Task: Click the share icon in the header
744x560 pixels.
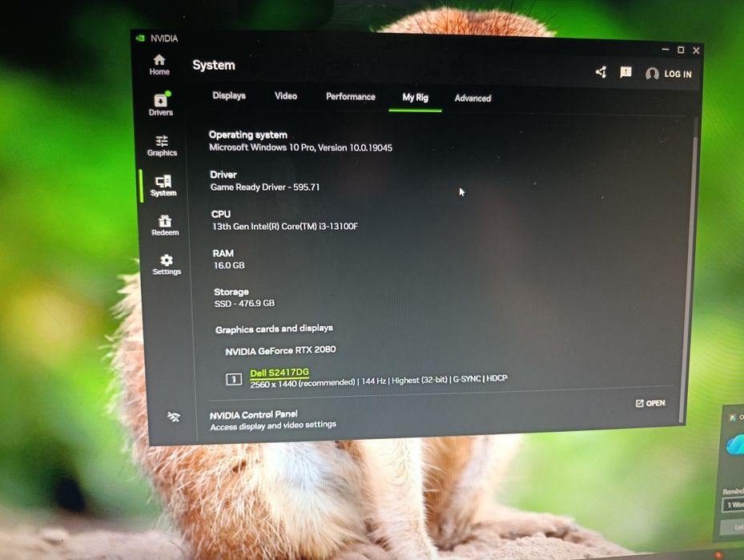Action: click(601, 72)
